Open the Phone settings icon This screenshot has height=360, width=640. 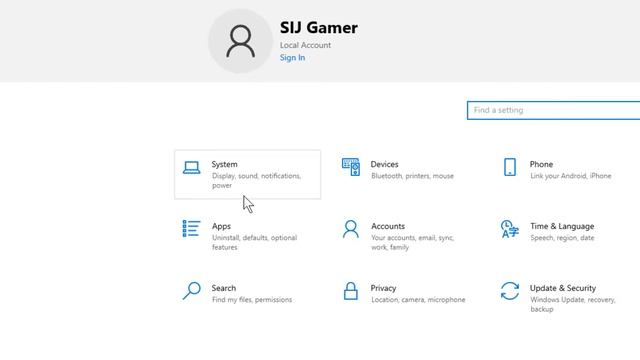pos(510,167)
